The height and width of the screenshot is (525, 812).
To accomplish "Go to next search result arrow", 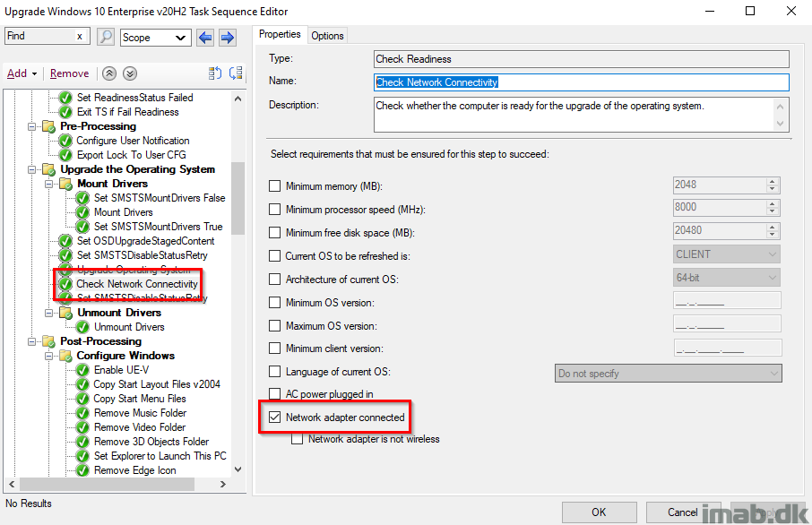I will coord(228,38).
